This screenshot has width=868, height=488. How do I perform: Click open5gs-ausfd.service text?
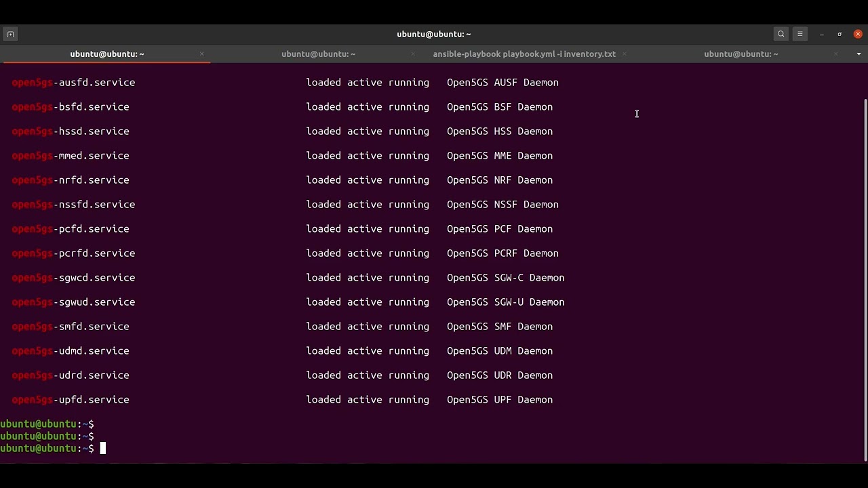coord(73,83)
